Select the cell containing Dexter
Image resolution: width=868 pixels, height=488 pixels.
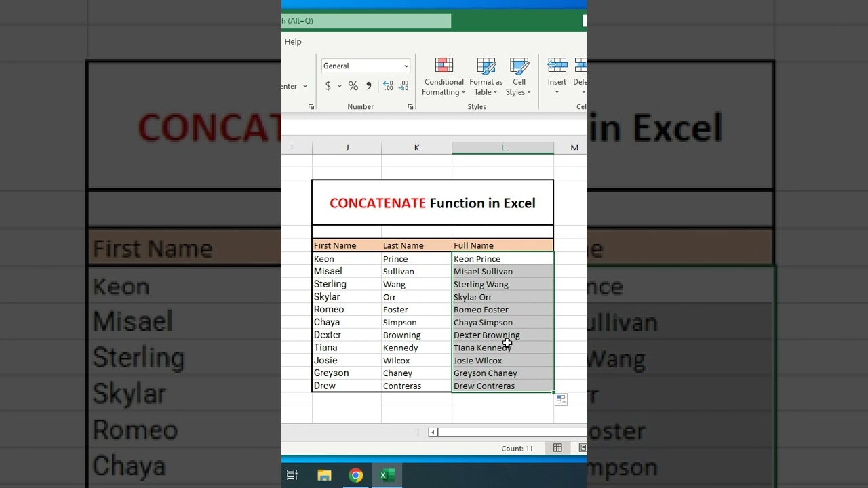click(347, 335)
